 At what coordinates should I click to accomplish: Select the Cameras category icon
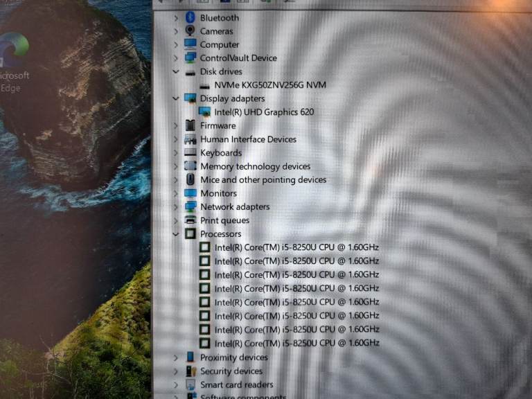coord(190,31)
